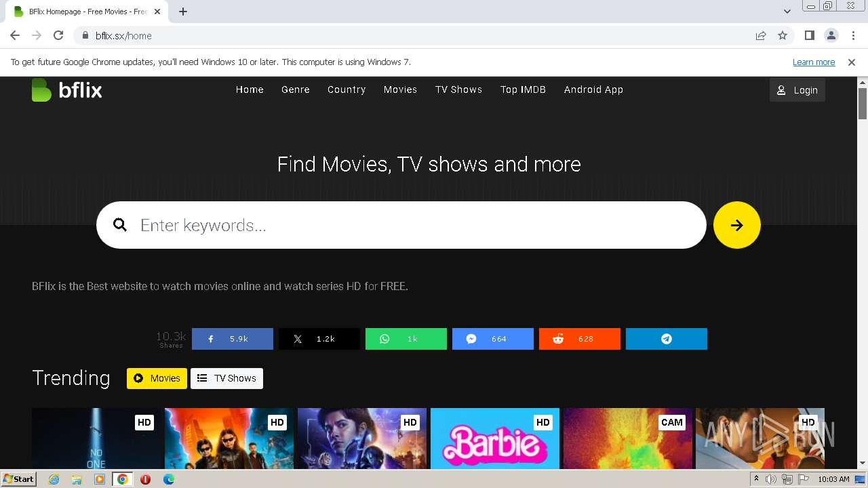This screenshot has height=488, width=868.
Task: Share via Telegram button
Action: coord(667,339)
